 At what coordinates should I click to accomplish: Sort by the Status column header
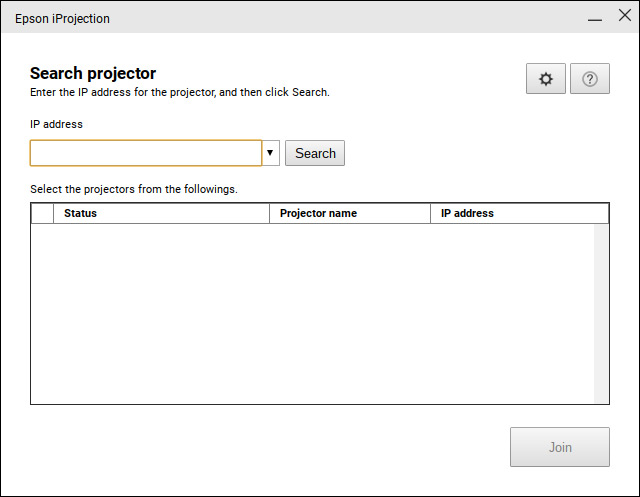[x=160, y=213]
